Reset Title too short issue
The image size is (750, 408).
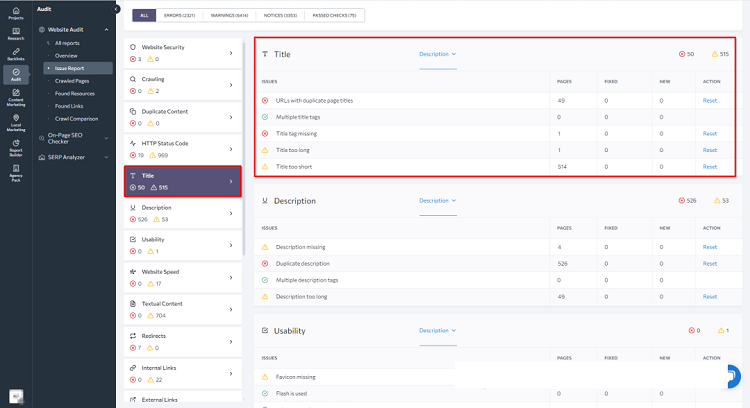point(710,167)
